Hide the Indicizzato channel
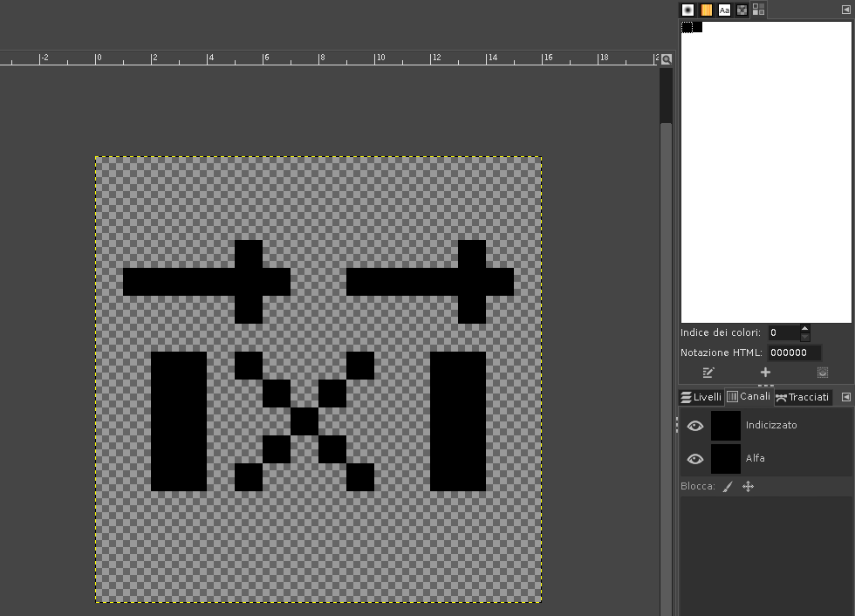 pos(694,426)
